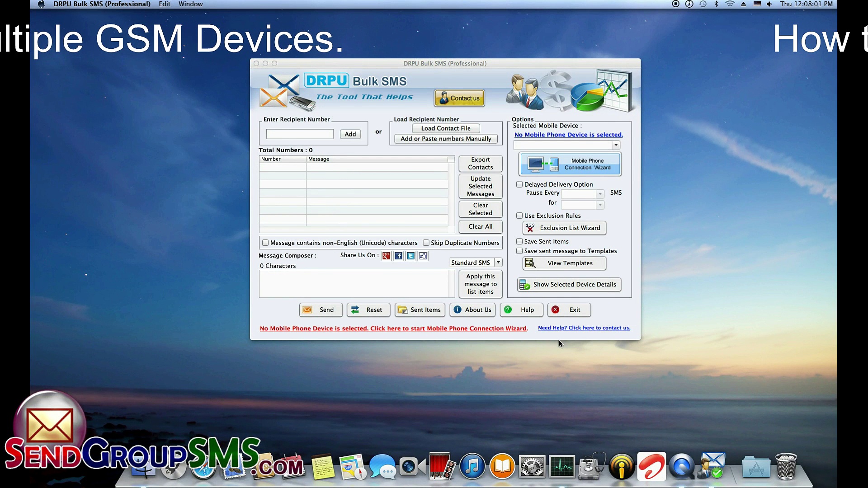Click Load Contact File button

pyautogui.click(x=445, y=127)
